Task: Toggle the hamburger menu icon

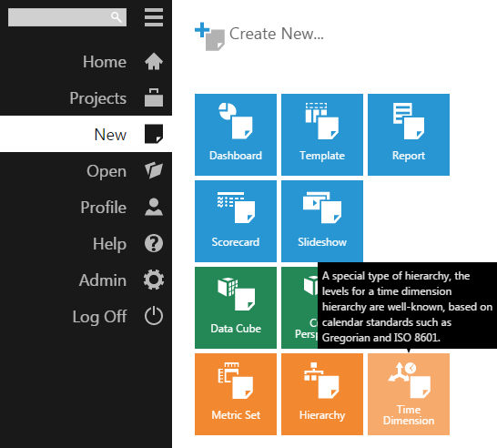Action: coord(154,17)
